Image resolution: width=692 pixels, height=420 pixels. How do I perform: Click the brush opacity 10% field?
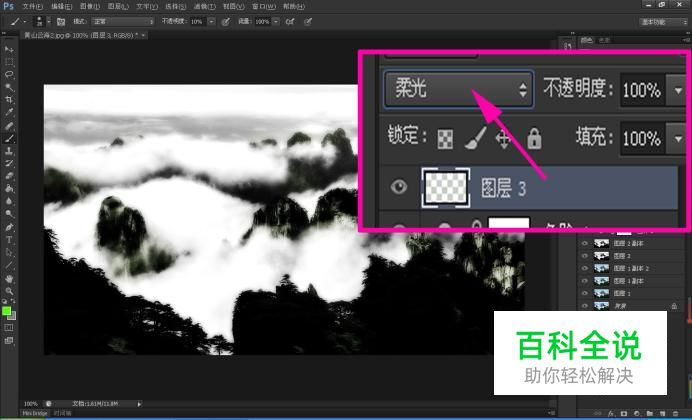pos(198,21)
